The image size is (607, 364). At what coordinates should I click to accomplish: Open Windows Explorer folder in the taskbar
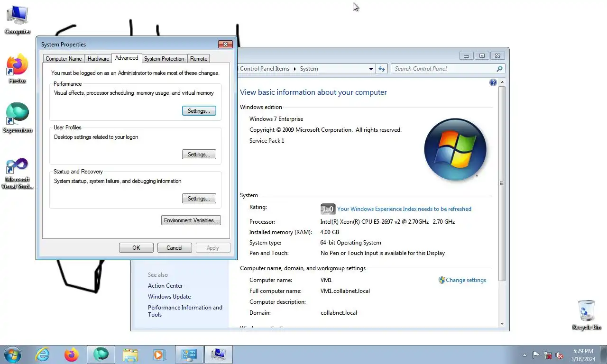coord(130,354)
